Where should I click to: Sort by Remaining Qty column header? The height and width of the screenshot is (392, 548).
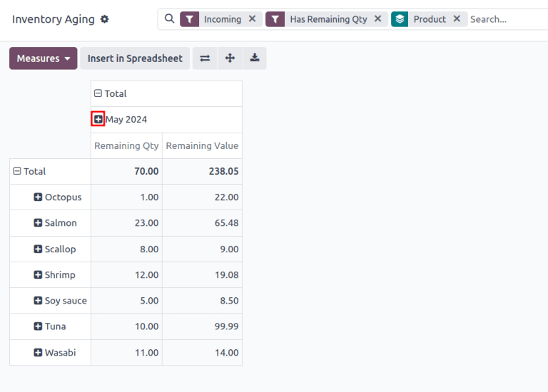click(126, 145)
